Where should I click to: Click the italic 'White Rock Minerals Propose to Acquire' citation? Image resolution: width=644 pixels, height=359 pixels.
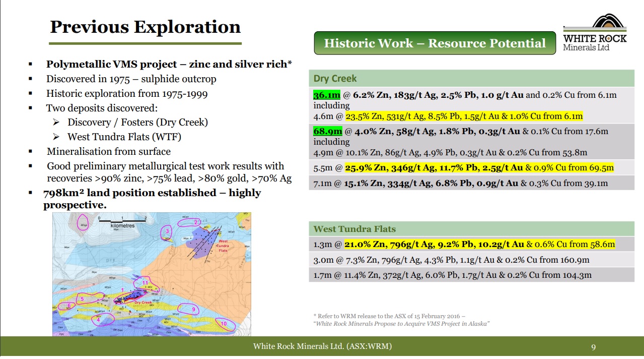402,323
